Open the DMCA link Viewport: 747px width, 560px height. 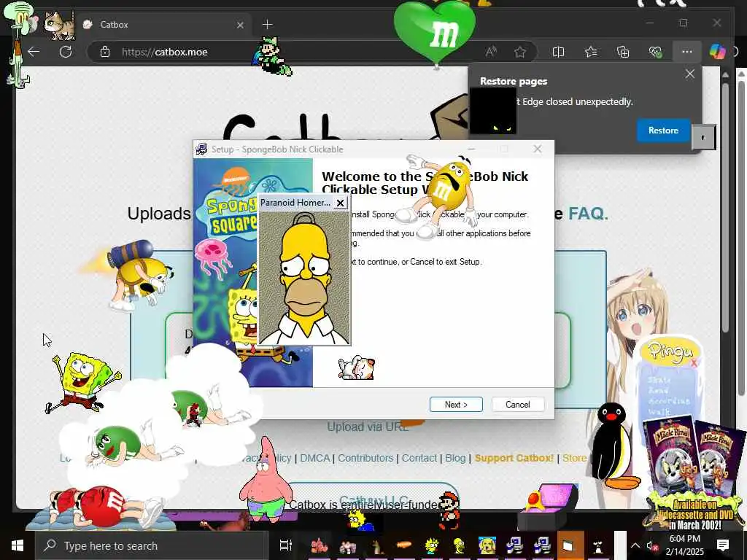click(315, 458)
